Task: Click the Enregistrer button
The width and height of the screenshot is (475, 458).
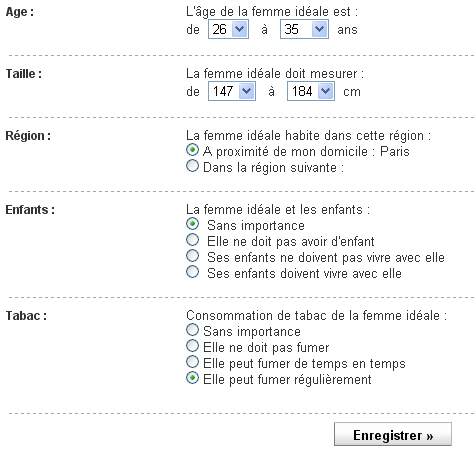Action: tap(393, 434)
